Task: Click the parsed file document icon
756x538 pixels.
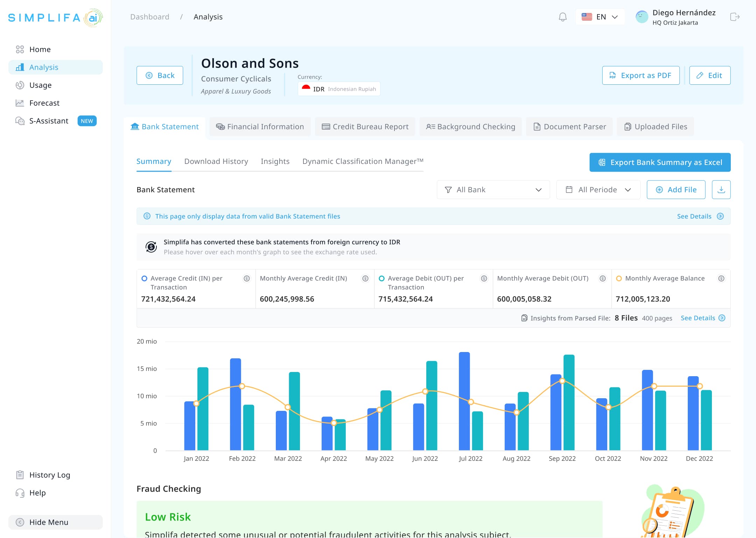Action: (524, 318)
